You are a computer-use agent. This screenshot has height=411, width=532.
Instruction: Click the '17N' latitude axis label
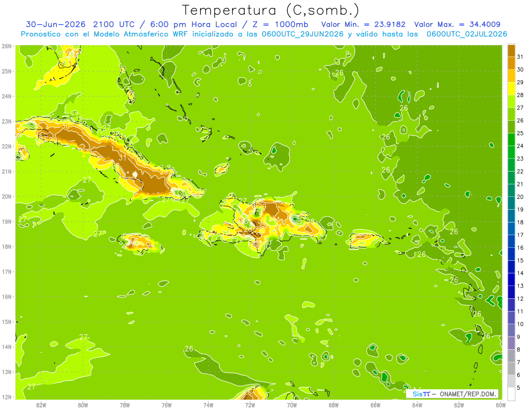tap(7, 271)
